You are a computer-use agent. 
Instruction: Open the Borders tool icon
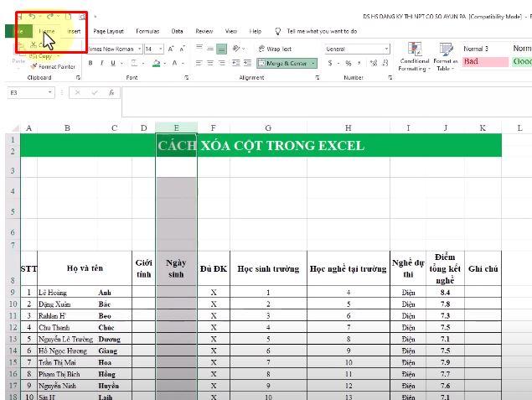134,63
